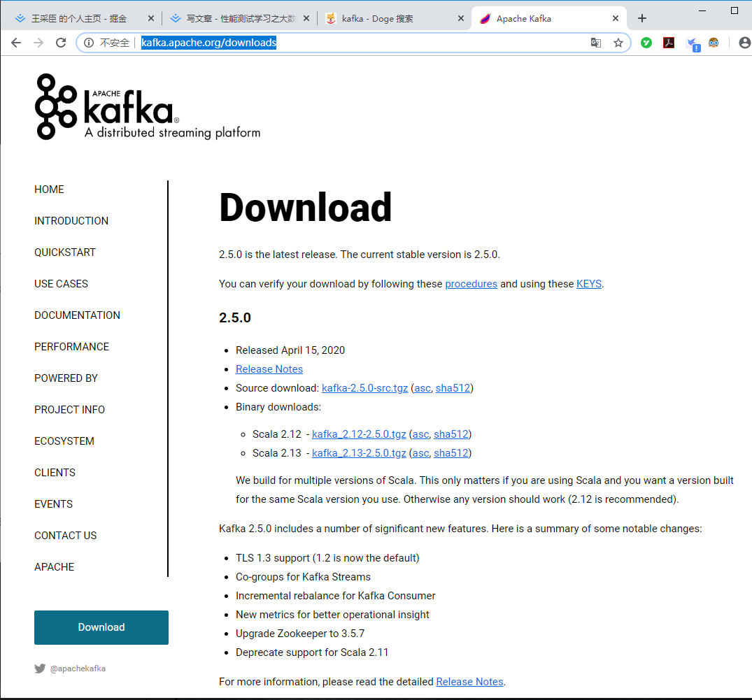Open CONTACT US page
Viewport: 752px width, 700px height.
tap(65, 536)
